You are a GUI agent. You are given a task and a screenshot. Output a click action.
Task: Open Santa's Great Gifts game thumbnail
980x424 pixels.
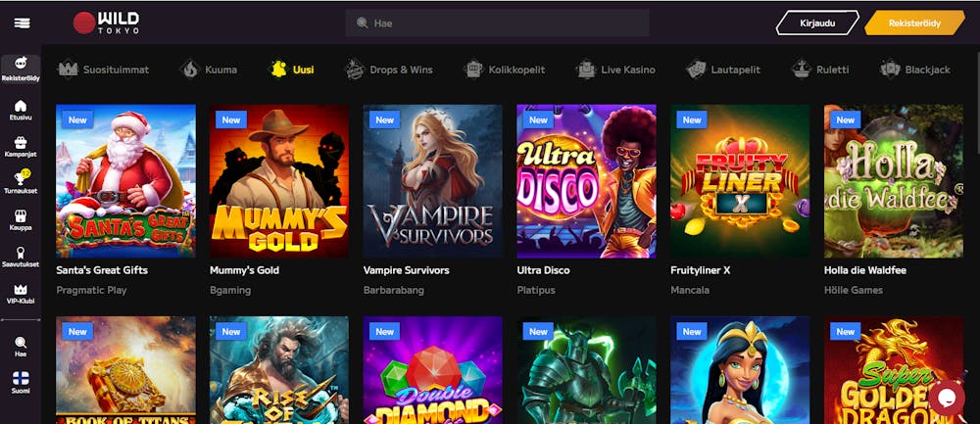click(125, 181)
